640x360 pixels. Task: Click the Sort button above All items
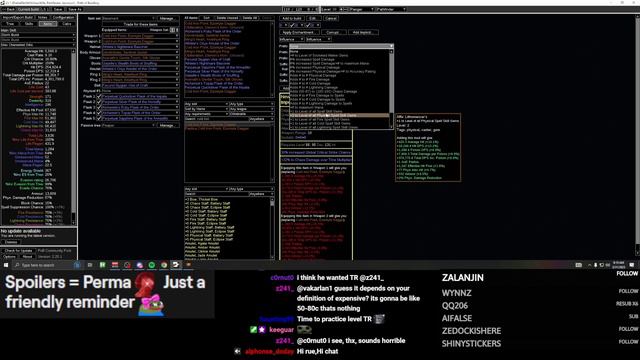coord(207,18)
